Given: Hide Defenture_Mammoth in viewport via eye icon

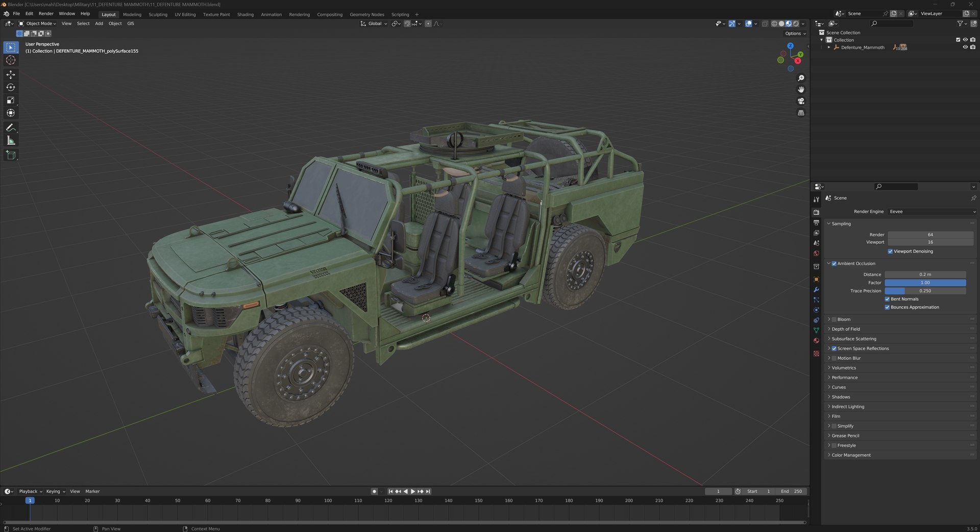Looking at the screenshot, I should (x=965, y=47).
